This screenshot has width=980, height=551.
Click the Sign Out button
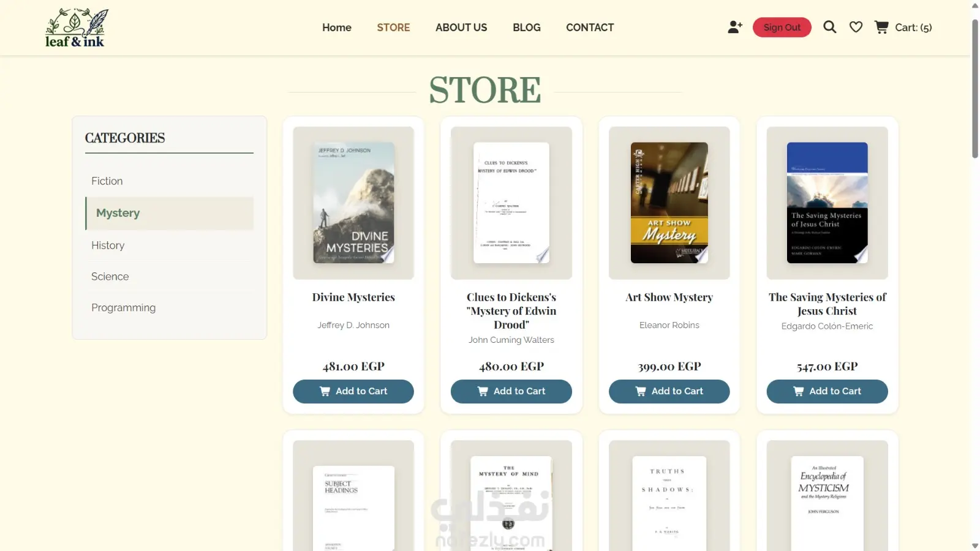782,28
